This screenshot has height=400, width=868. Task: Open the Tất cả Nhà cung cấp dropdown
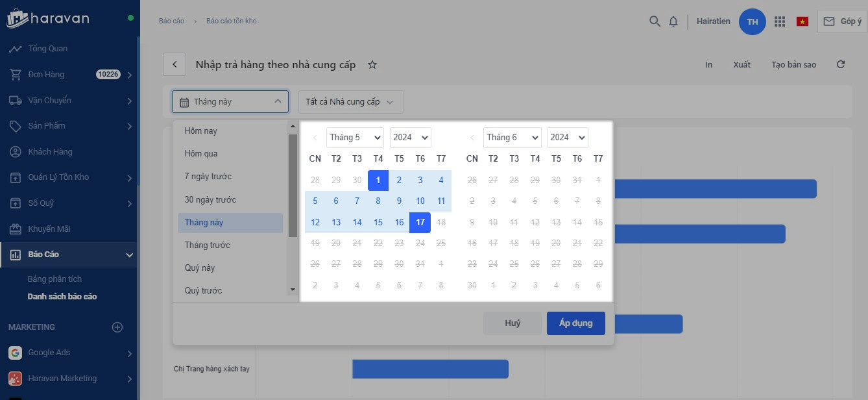pyautogui.click(x=350, y=102)
